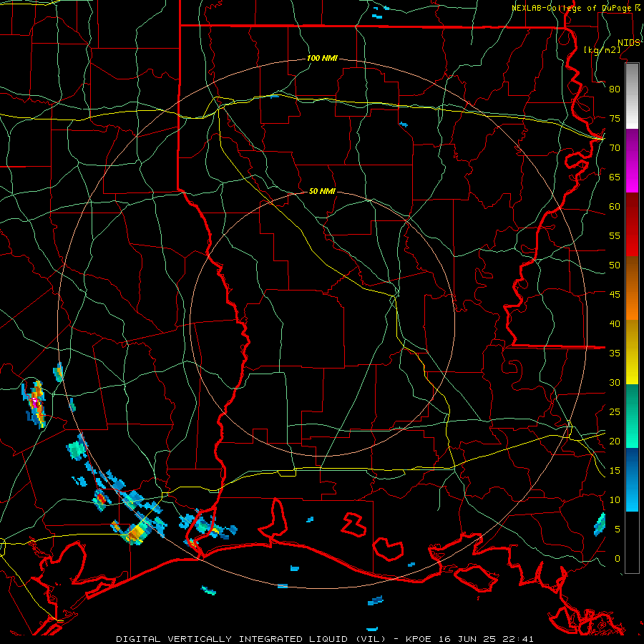Pick the green segment of the color bar
The height and width of the screenshot is (644, 644).
[632, 416]
